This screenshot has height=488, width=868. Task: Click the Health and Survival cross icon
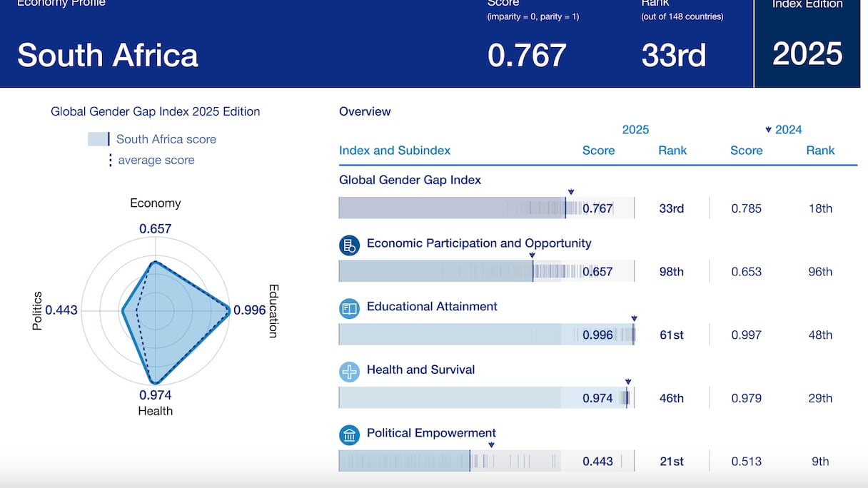pos(349,372)
